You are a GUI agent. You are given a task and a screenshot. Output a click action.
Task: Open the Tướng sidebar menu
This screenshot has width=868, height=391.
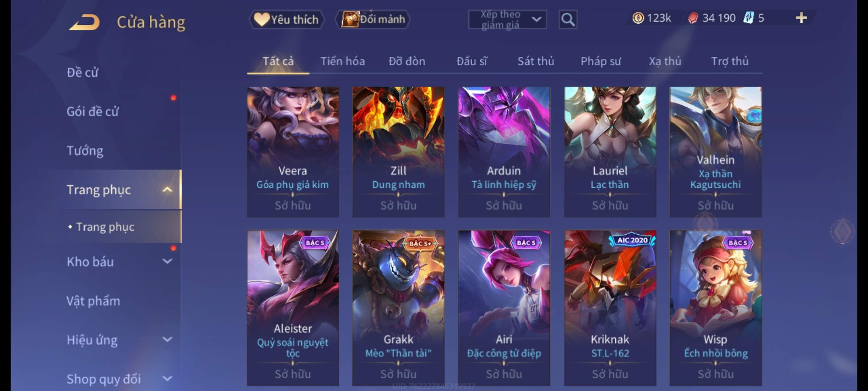85,150
